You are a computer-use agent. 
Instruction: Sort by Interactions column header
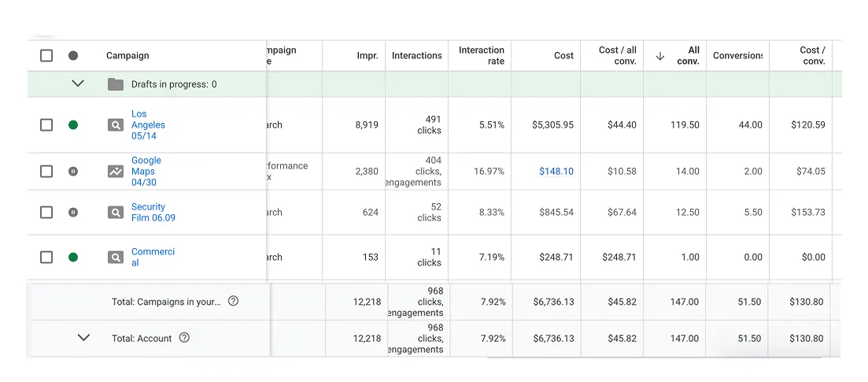tap(417, 55)
